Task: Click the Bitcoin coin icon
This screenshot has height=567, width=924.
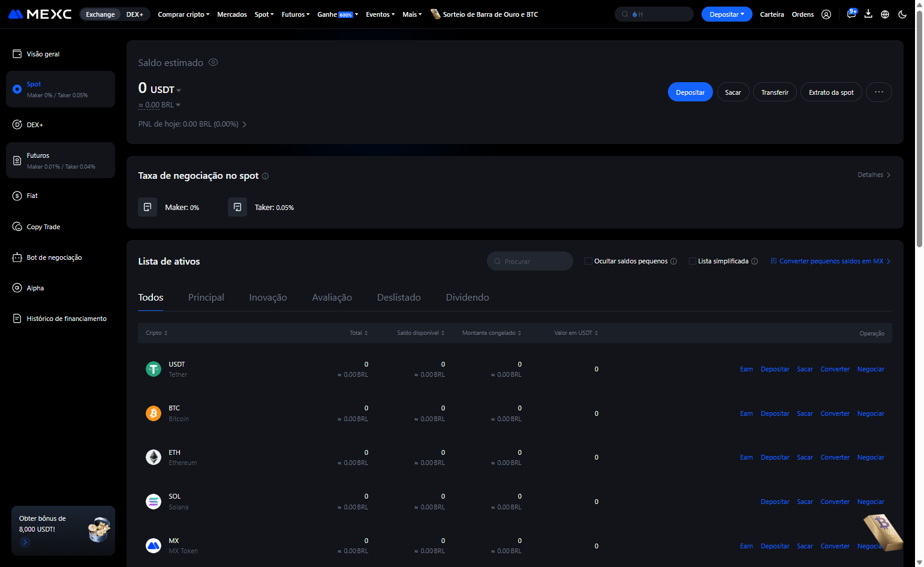Action: pyautogui.click(x=154, y=413)
